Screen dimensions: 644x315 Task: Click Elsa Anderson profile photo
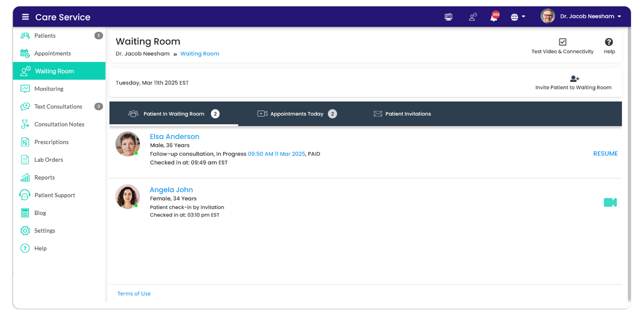(128, 144)
